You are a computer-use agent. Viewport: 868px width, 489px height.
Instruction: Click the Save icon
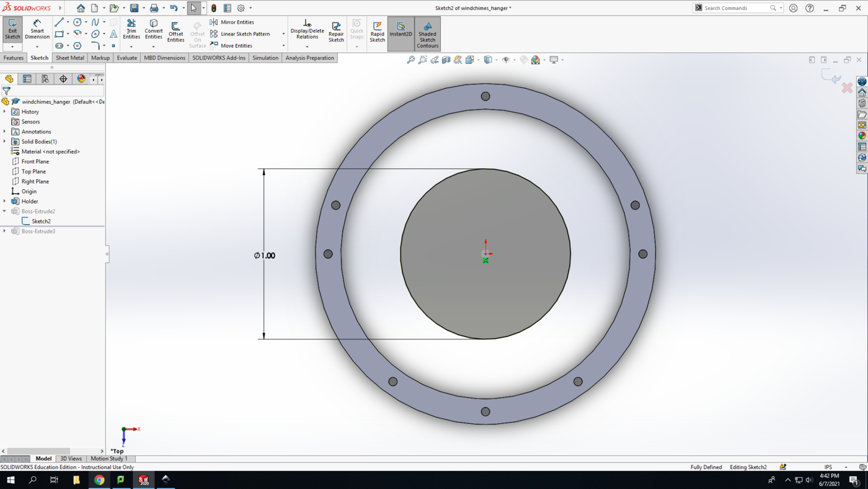tap(134, 8)
